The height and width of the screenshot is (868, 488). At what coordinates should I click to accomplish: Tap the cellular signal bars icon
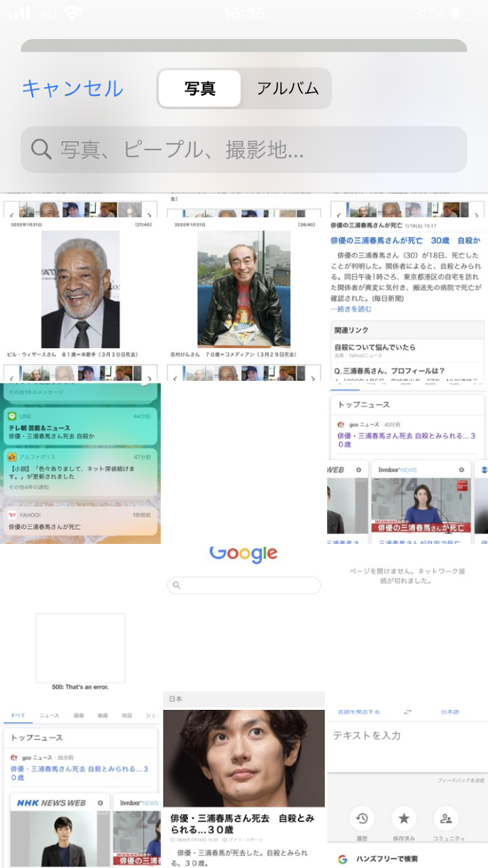(19, 13)
